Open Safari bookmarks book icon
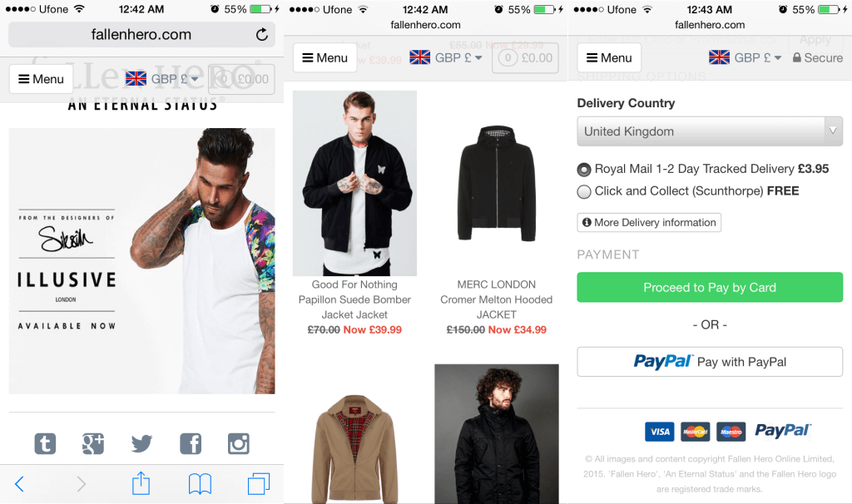The height and width of the screenshot is (504, 852). point(200,483)
